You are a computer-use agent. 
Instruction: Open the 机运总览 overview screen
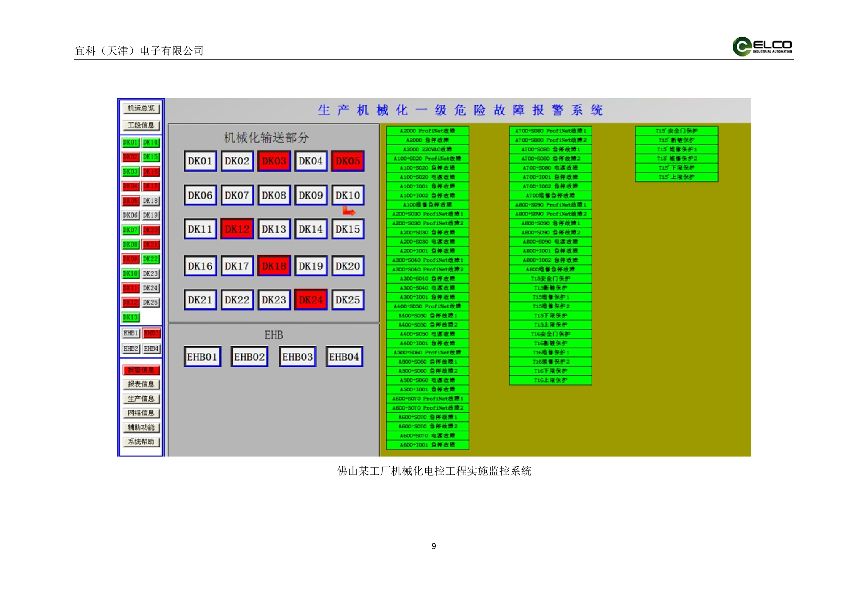pos(141,109)
